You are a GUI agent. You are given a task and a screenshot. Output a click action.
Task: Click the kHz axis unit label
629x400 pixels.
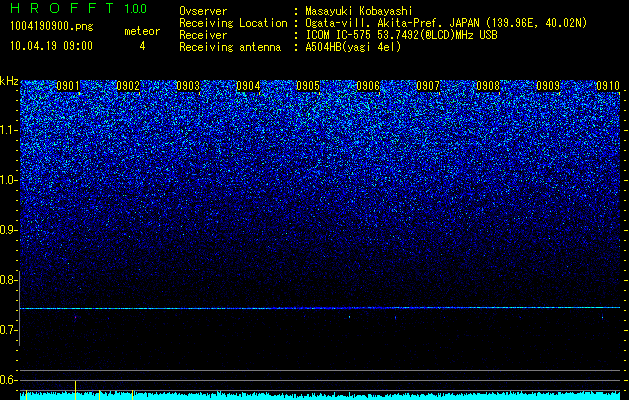click(9, 81)
